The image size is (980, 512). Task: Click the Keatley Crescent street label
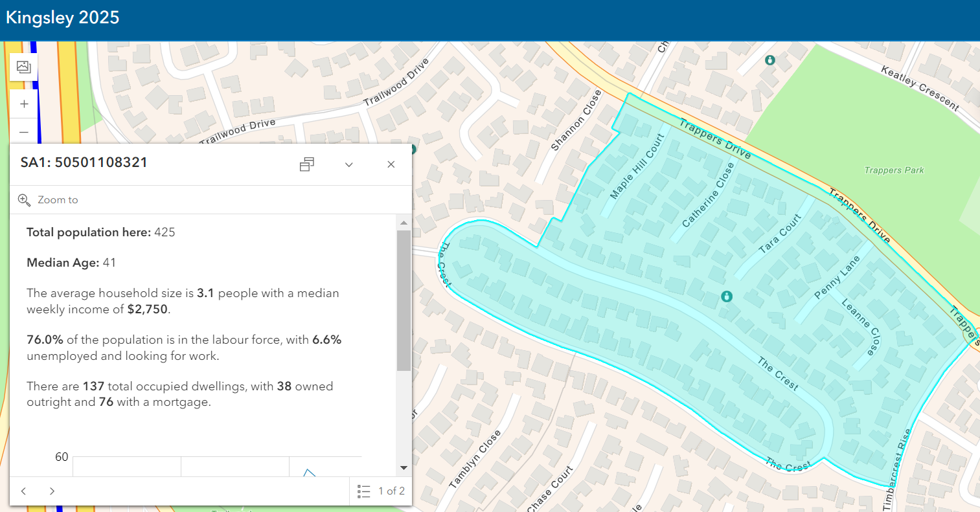[920, 88]
